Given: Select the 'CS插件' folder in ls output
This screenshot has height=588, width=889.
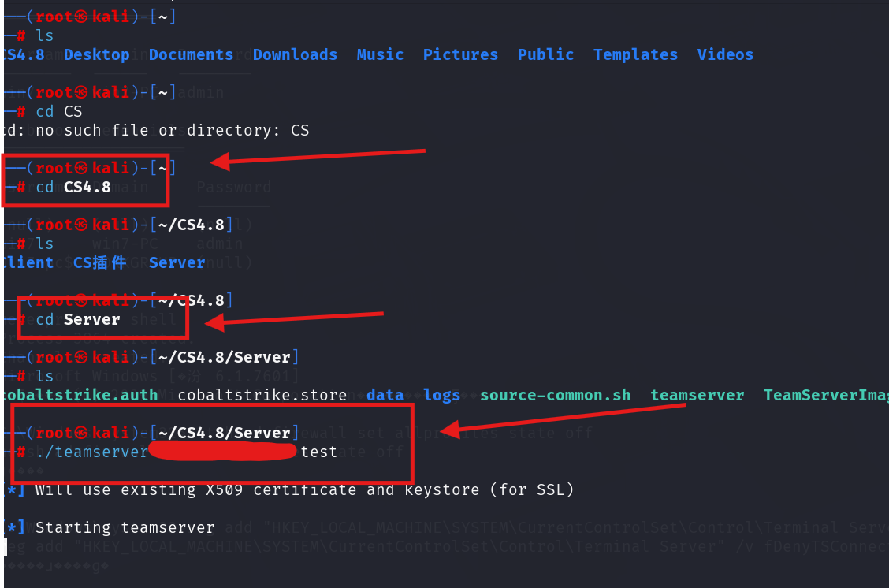Looking at the screenshot, I should [x=100, y=262].
